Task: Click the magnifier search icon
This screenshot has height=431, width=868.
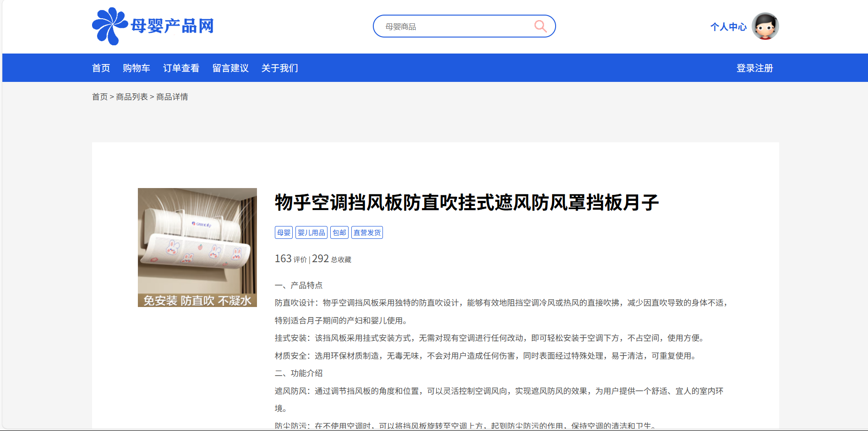Action: pos(540,26)
